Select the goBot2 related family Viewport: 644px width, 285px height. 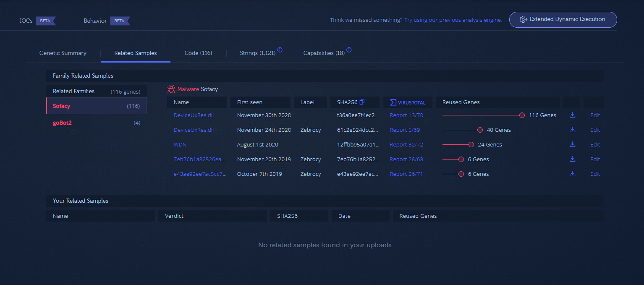(x=62, y=123)
